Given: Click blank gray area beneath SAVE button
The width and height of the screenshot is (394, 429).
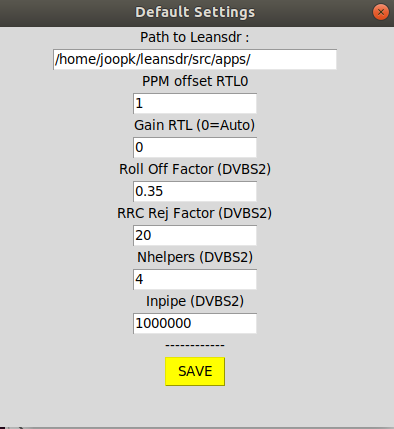Looking at the screenshot, I should point(195,405).
